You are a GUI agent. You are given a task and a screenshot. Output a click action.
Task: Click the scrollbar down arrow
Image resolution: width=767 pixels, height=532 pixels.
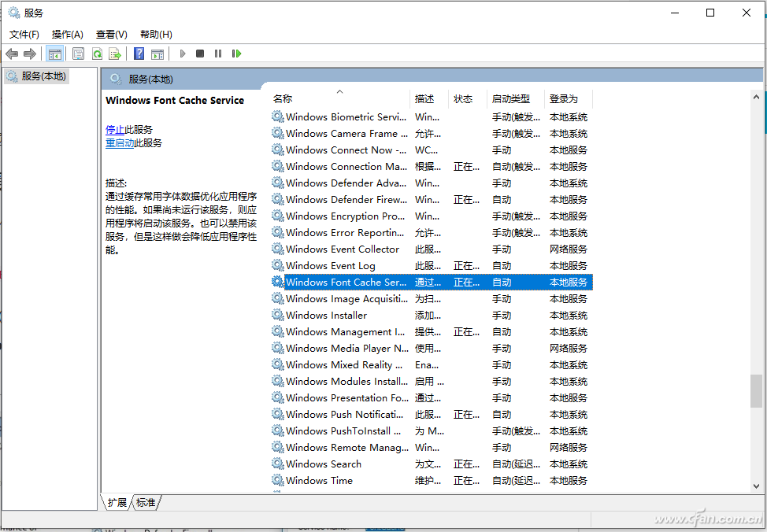[756, 486]
